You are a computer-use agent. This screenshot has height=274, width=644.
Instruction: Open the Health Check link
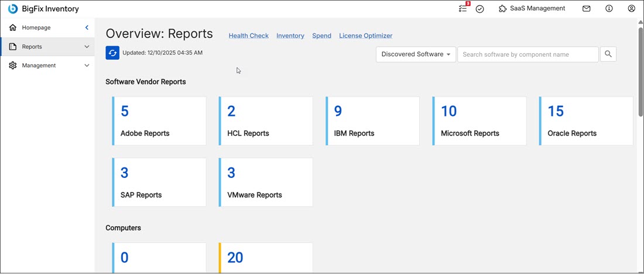click(248, 36)
